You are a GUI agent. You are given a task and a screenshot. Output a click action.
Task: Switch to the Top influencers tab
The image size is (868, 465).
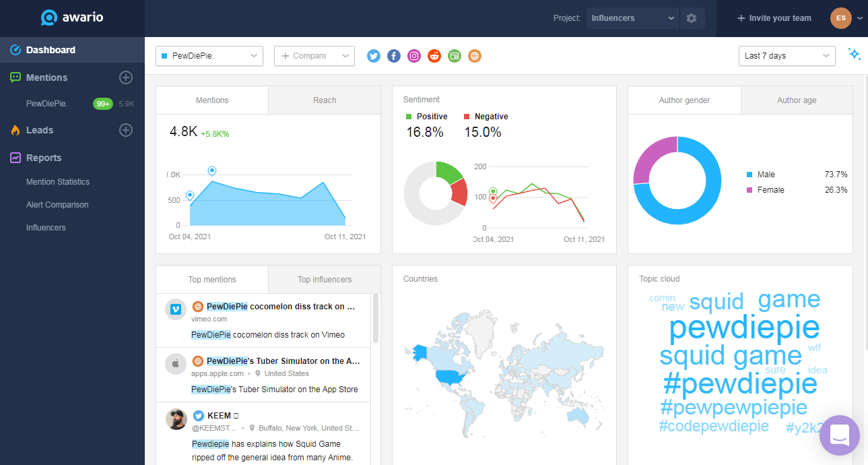coord(325,280)
